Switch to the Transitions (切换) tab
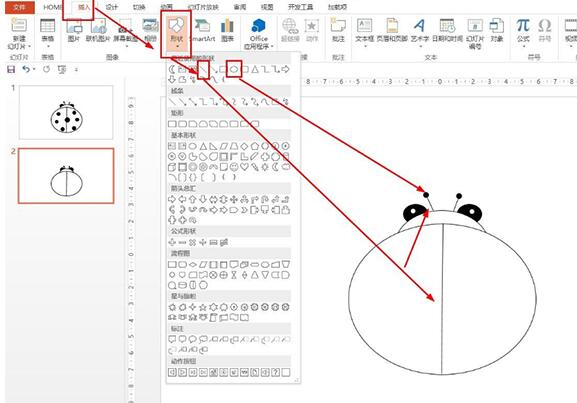The image size is (577, 403). coord(139,7)
